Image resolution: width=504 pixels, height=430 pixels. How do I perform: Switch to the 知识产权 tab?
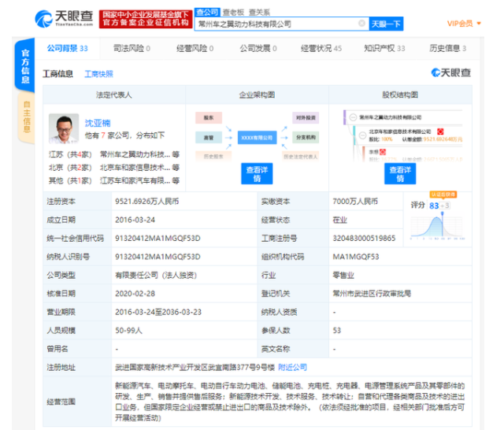pos(384,49)
